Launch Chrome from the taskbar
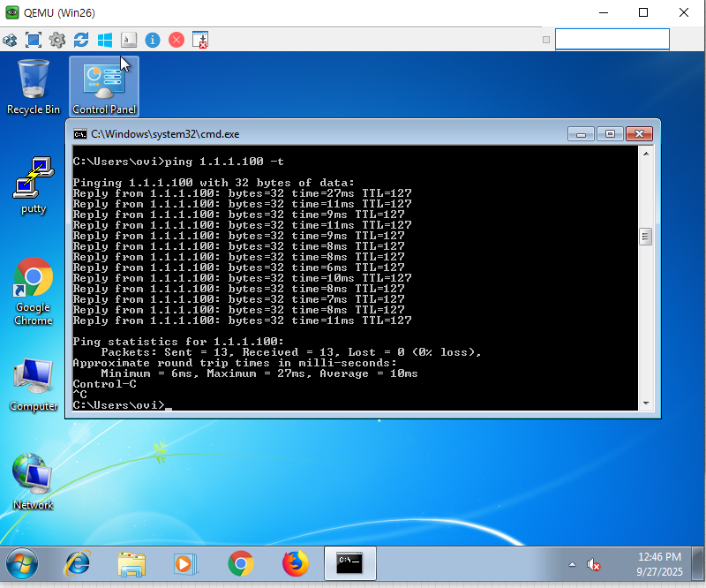The image size is (706, 588). click(x=240, y=563)
